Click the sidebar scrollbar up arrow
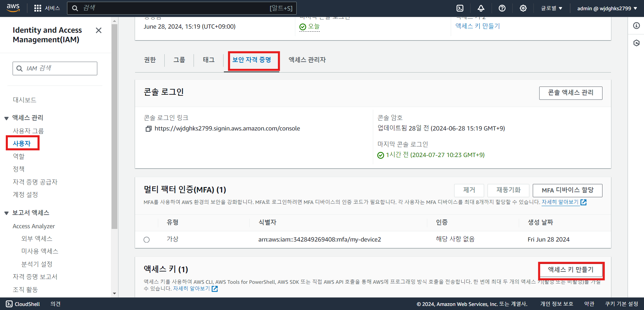644x310 pixels. click(x=114, y=21)
